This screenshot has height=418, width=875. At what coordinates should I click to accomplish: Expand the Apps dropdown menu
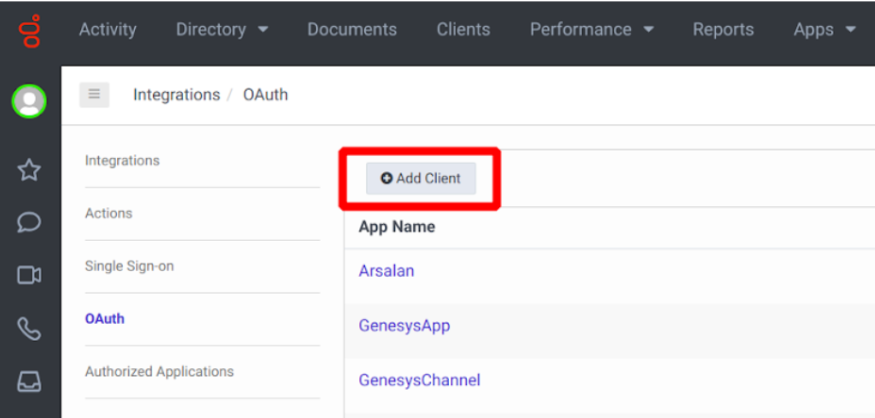click(824, 30)
